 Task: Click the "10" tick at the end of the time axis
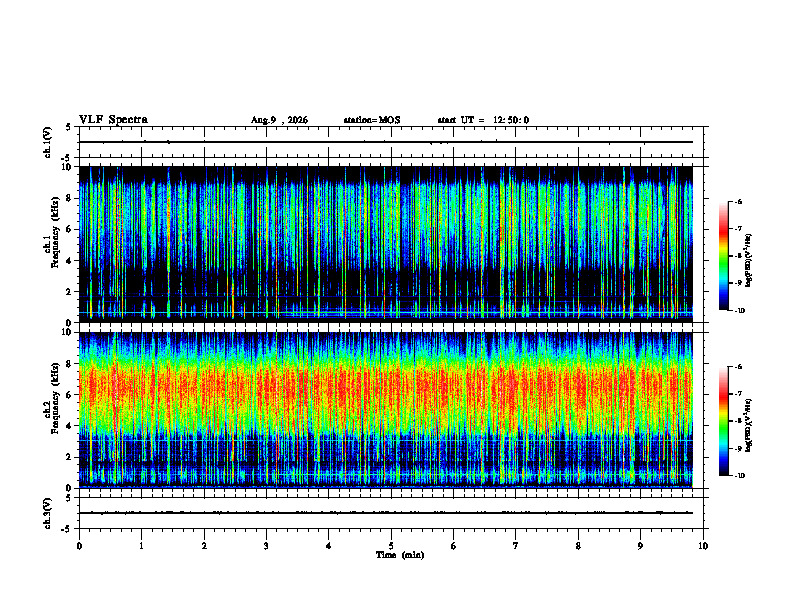pos(703,546)
